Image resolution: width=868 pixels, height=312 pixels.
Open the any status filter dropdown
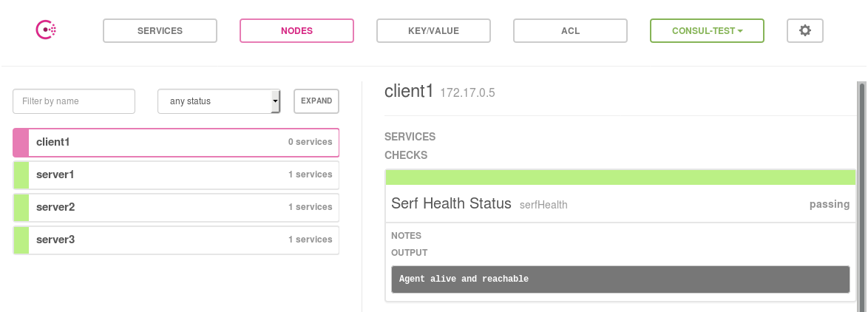click(x=219, y=101)
